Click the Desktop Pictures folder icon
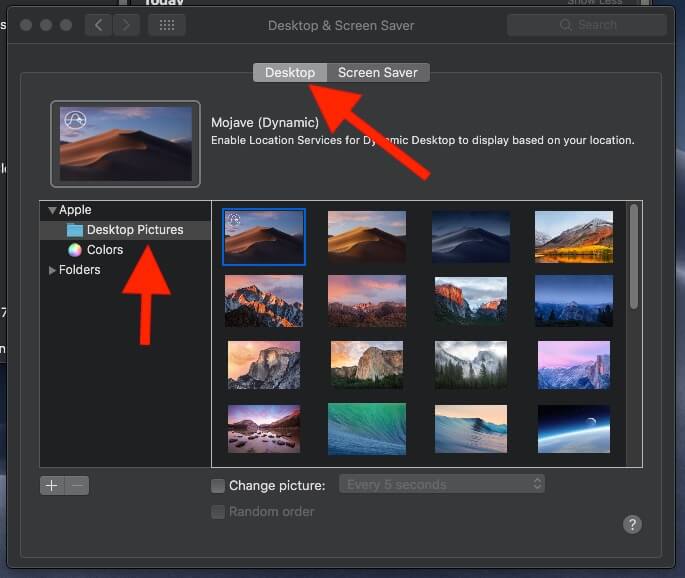 click(x=75, y=230)
